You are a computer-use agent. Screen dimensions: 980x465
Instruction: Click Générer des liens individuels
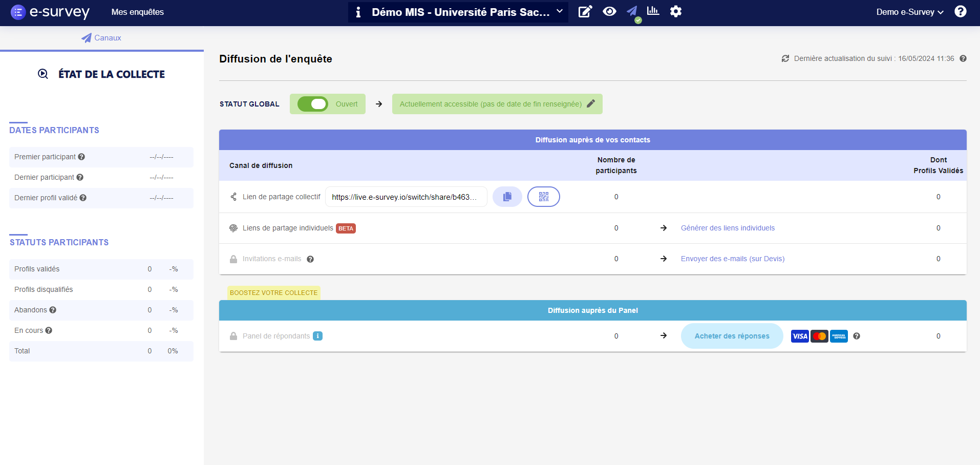[727, 228]
